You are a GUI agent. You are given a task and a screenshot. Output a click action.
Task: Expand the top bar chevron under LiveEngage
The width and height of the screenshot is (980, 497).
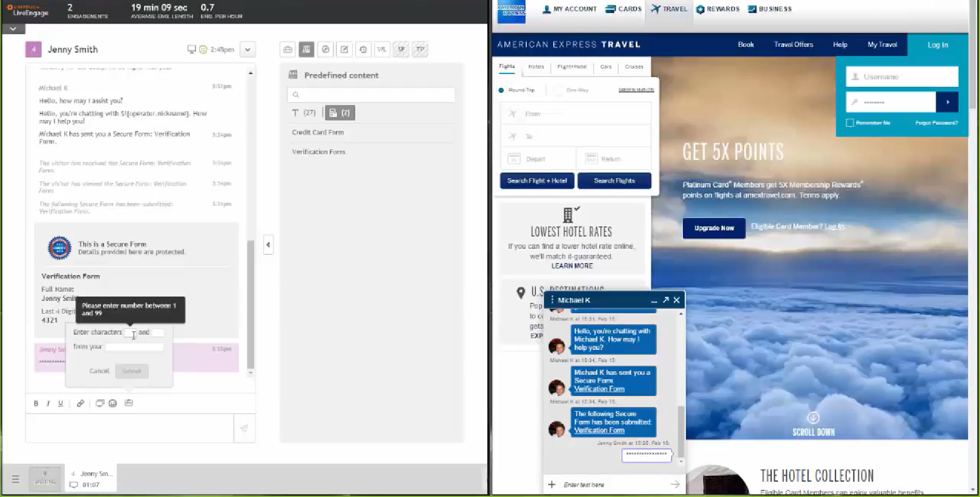pyautogui.click(x=13, y=29)
